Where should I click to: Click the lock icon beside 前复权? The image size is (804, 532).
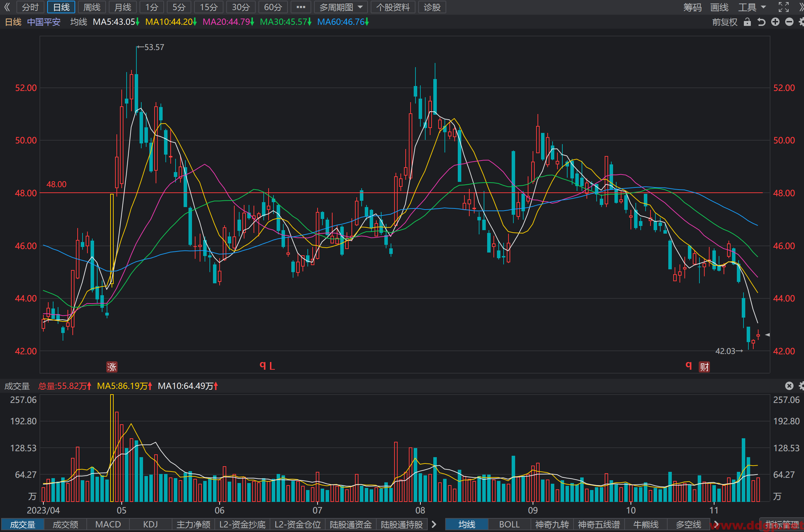coord(747,22)
